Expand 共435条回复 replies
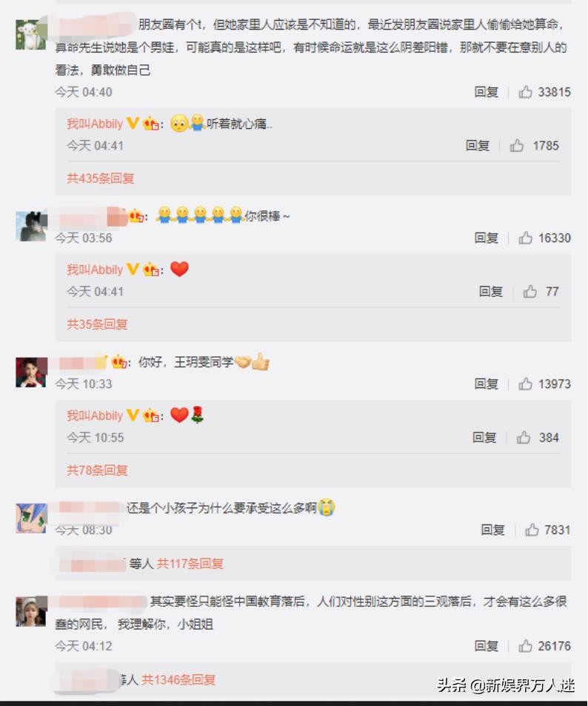588x706 pixels. pyautogui.click(x=101, y=179)
